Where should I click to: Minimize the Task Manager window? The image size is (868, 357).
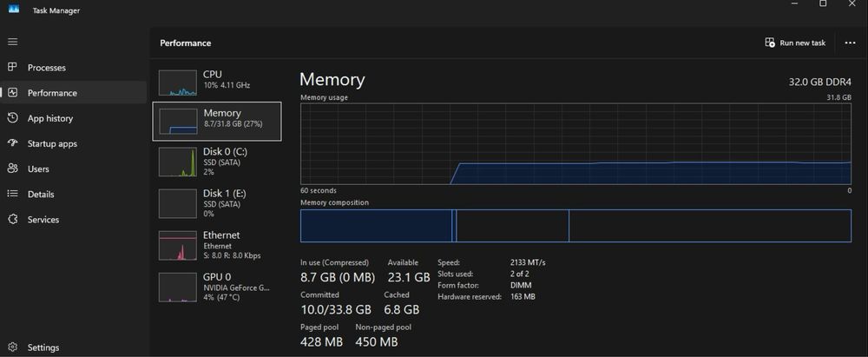pyautogui.click(x=795, y=3)
